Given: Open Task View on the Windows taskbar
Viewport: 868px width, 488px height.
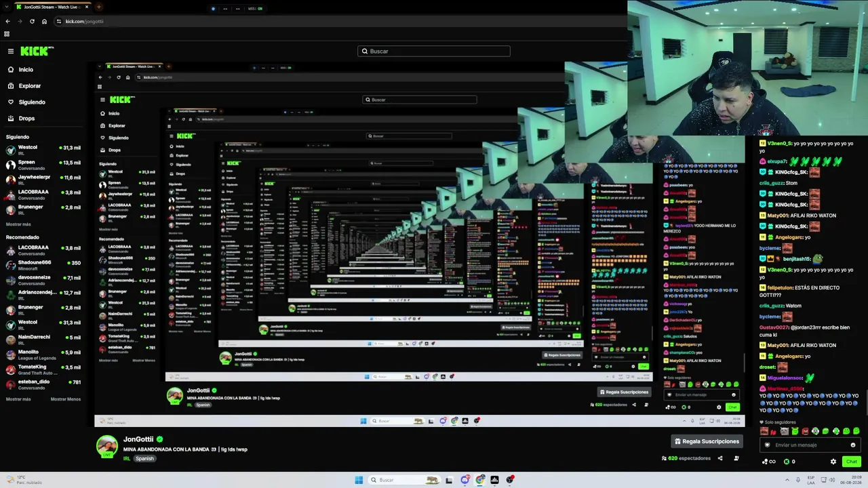Looking at the screenshot, I should pos(449,480).
